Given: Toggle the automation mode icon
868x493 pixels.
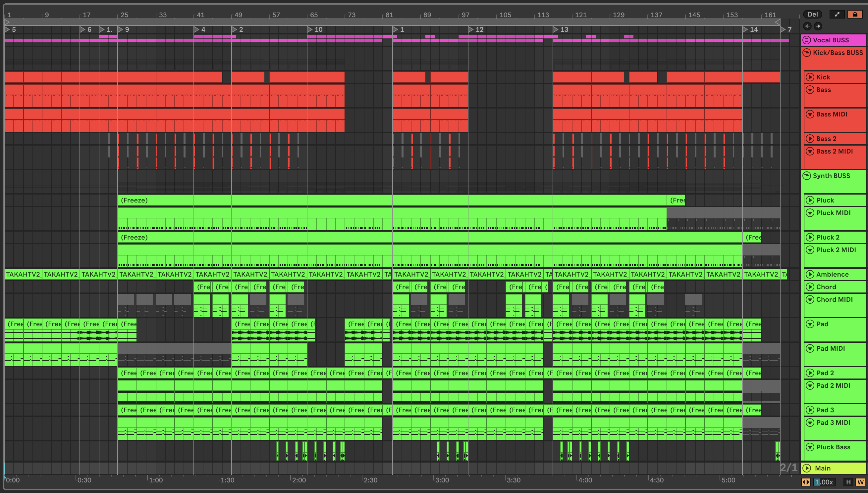Looking at the screenshot, I should (x=837, y=14).
